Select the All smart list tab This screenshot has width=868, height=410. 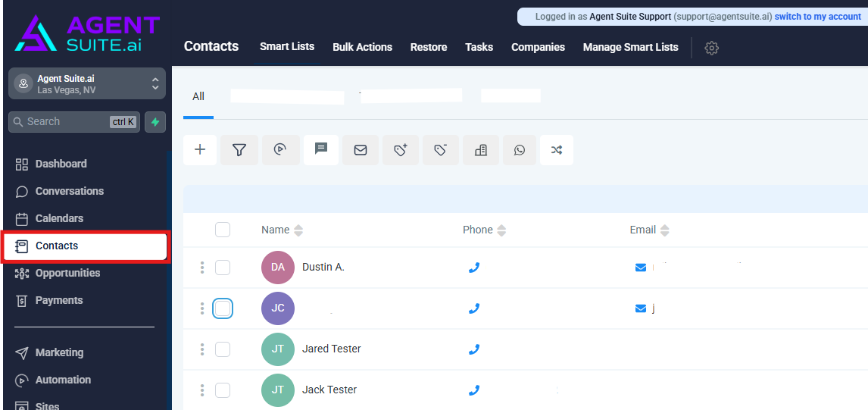[x=198, y=96]
